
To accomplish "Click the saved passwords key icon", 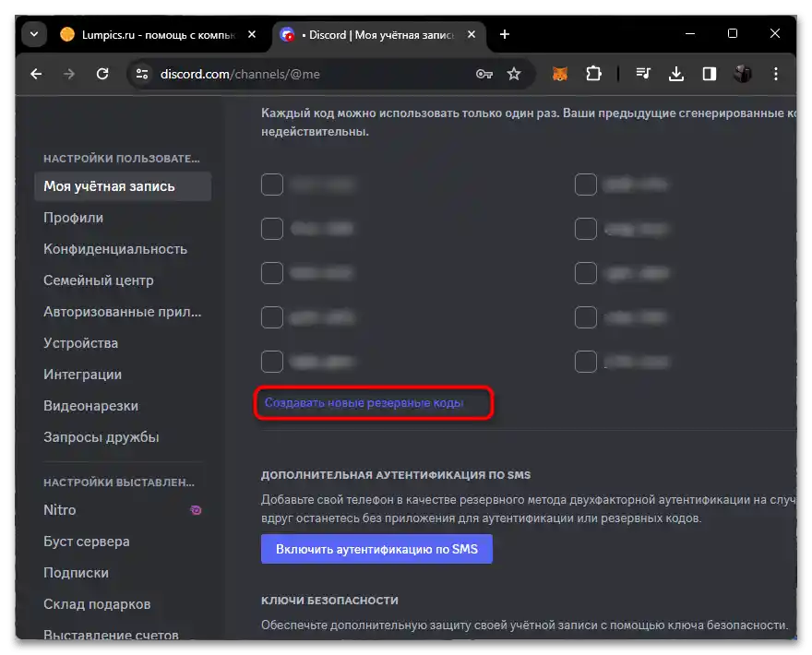I will coord(484,74).
